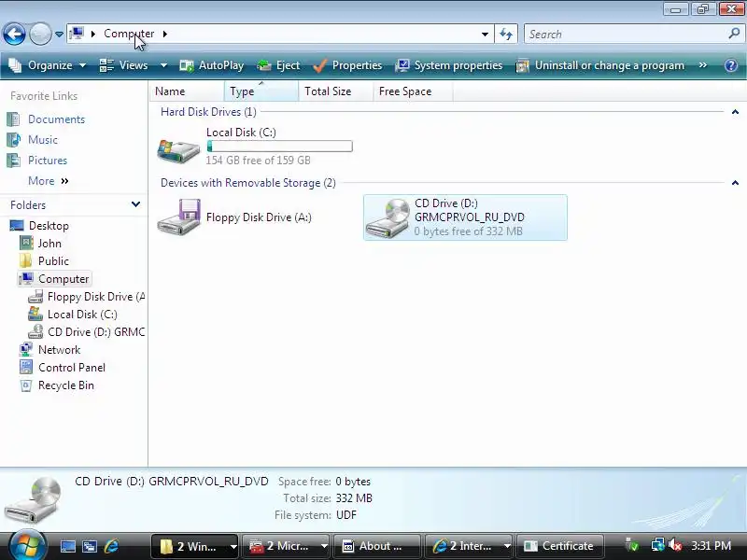Launch Internet Explorer from quick launch
This screenshot has width=747, height=560.
(x=111, y=546)
